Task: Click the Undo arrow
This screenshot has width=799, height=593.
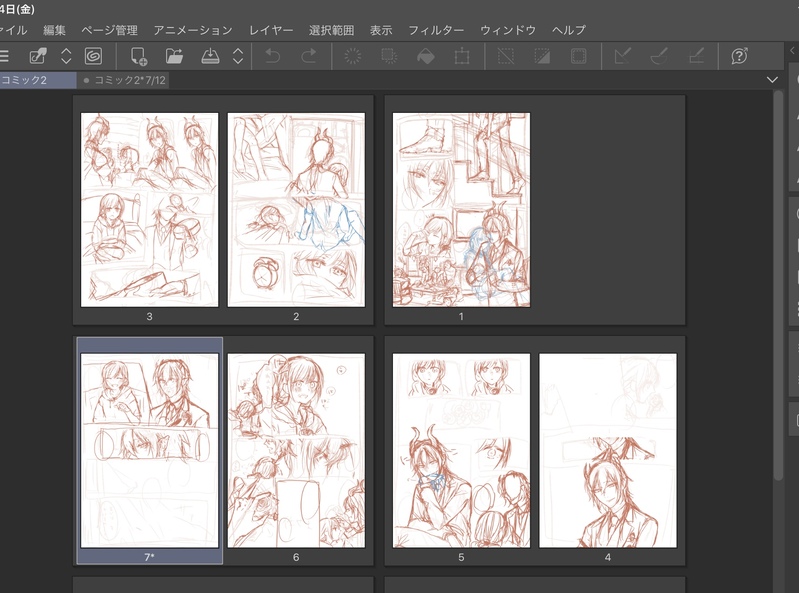Action: click(x=273, y=56)
